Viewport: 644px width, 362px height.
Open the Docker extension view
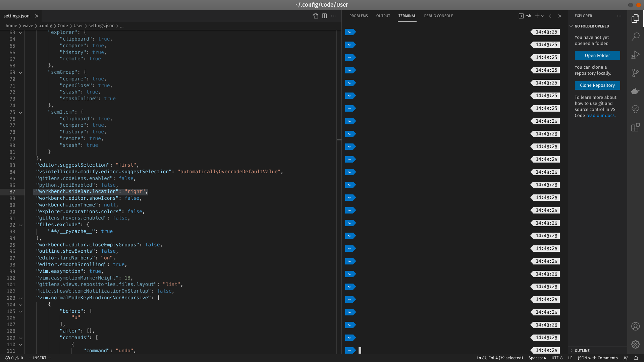point(635,91)
